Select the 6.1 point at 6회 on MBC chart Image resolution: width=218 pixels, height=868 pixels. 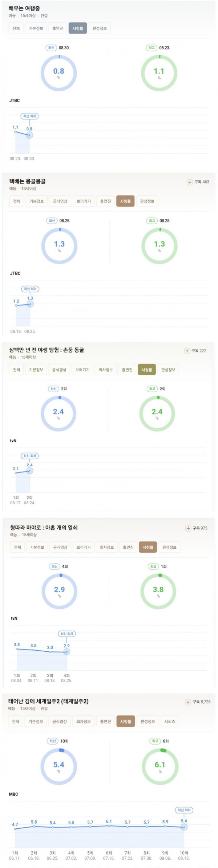pos(109,825)
